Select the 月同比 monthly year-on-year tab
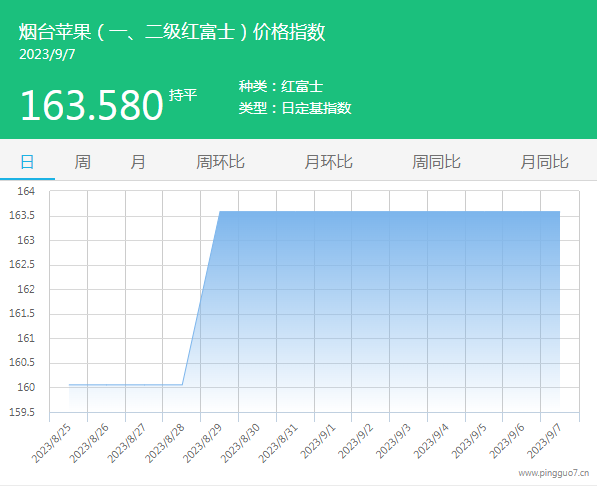Screen dimensions: 597x486 tap(544, 162)
